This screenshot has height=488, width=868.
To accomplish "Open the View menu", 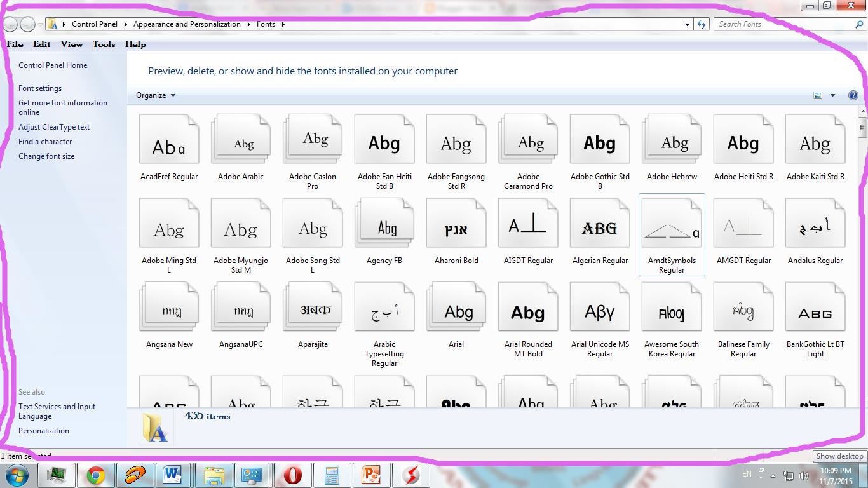I will click(72, 44).
